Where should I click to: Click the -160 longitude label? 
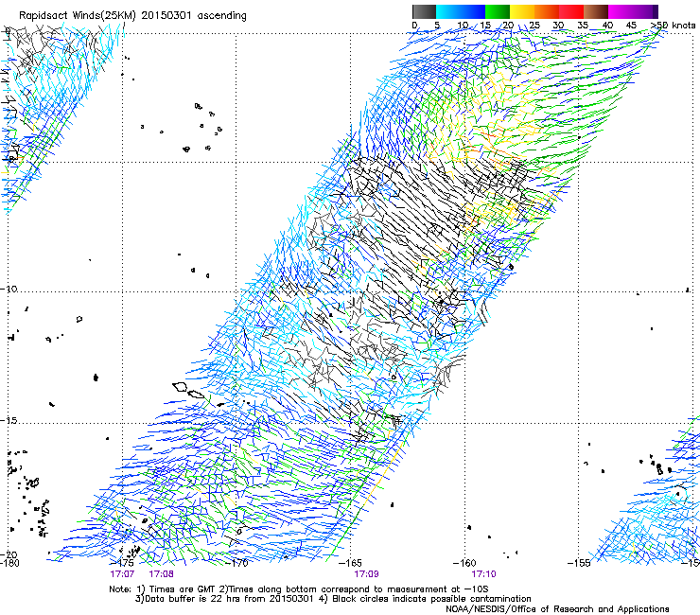[464, 563]
